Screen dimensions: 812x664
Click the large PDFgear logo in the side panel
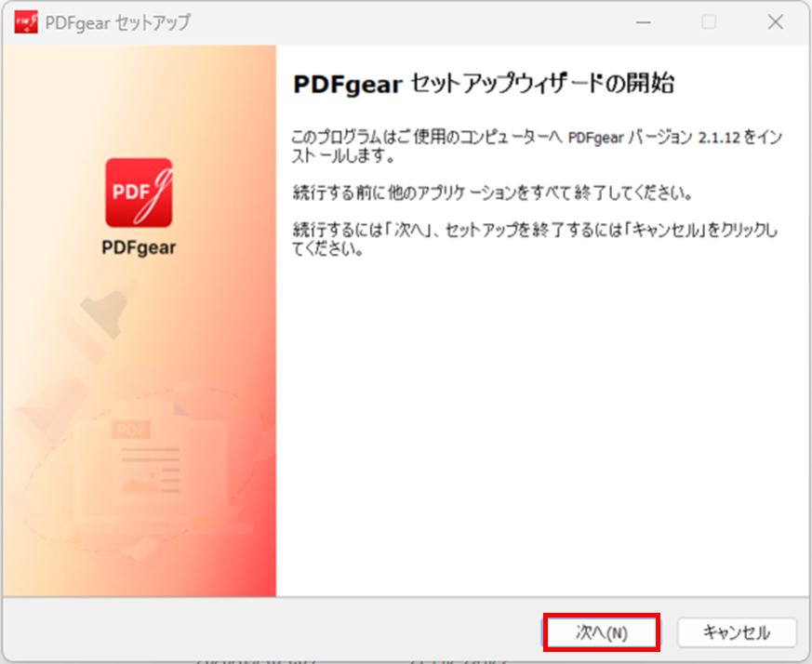(139, 193)
